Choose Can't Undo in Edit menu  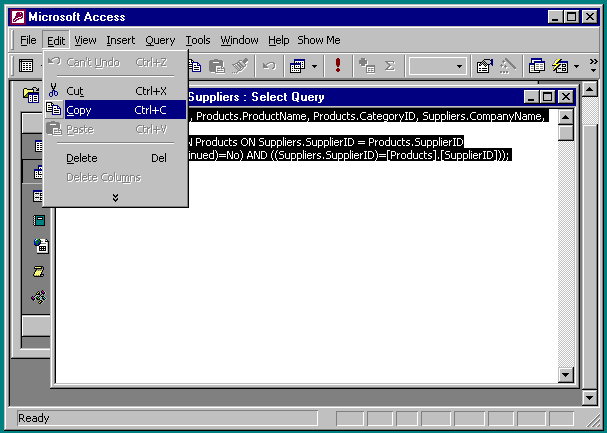tap(116, 62)
